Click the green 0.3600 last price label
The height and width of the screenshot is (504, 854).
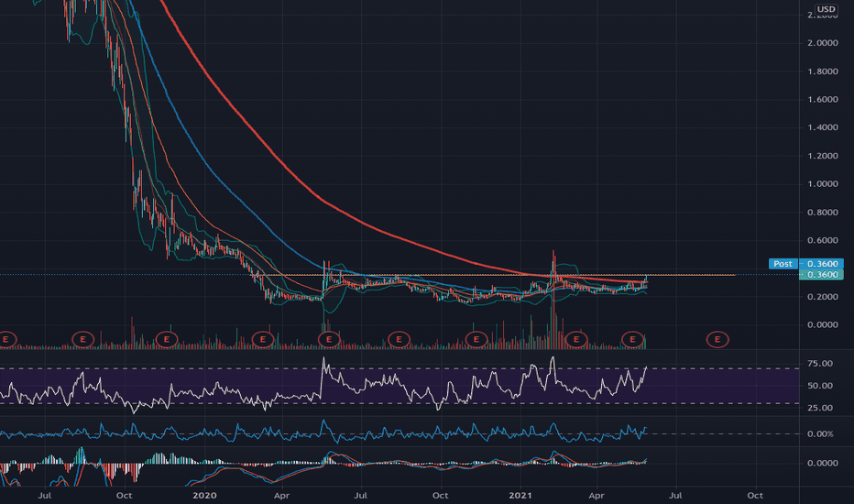click(821, 275)
